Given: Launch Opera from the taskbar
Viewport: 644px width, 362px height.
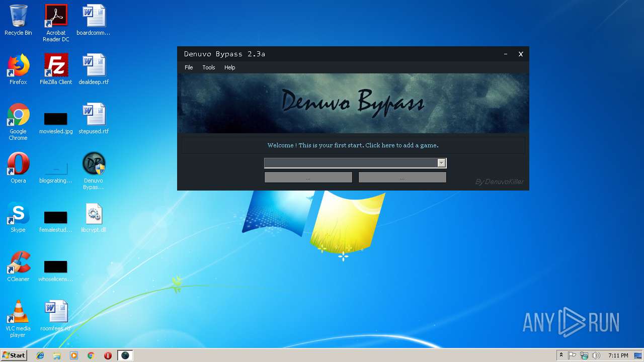Looking at the screenshot, I should pos(108,355).
